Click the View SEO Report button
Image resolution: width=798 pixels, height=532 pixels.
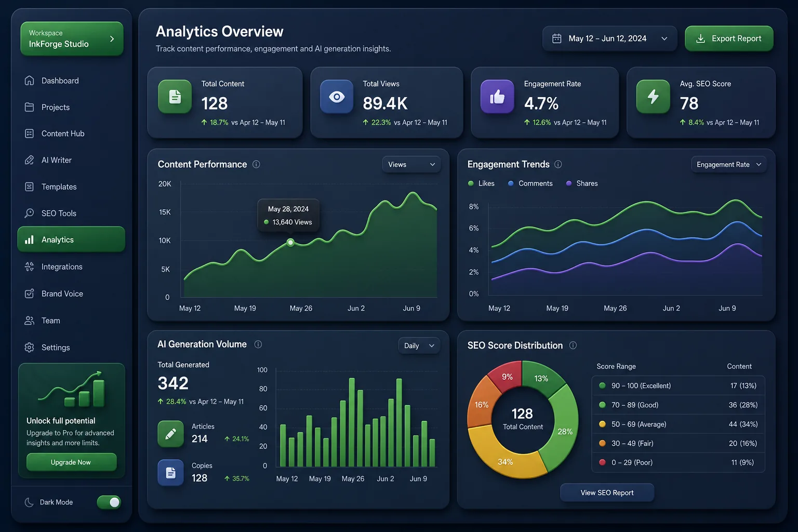click(x=607, y=493)
